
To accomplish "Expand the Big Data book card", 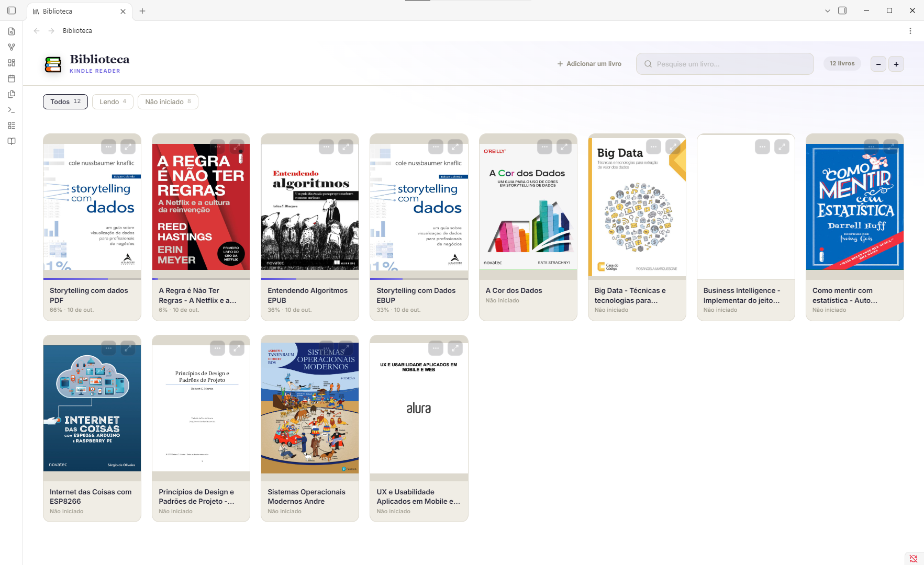I will [673, 147].
